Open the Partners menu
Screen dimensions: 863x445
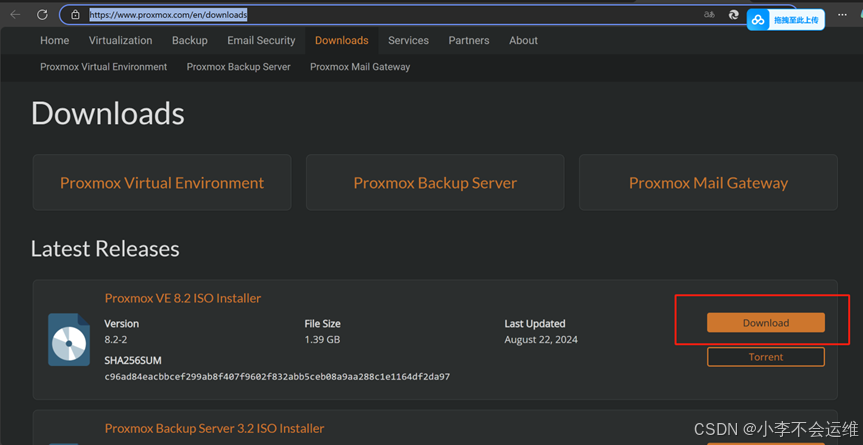click(x=469, y=41)
